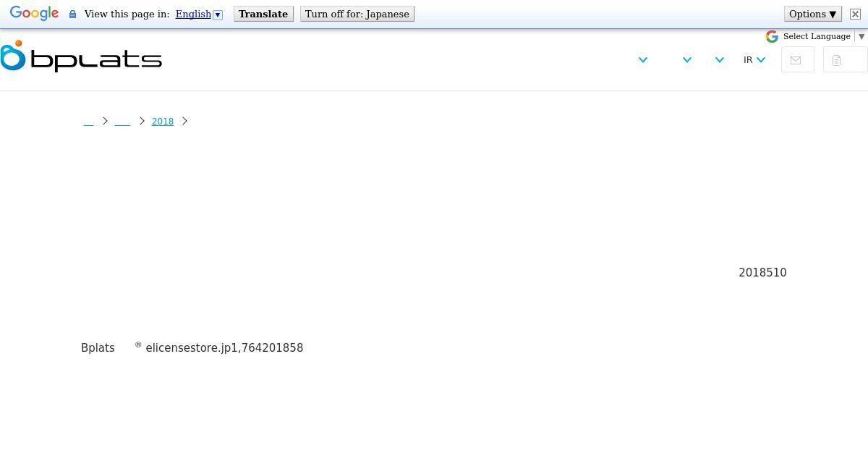Open the Bplats logo home link

click(x=81, y=56)
